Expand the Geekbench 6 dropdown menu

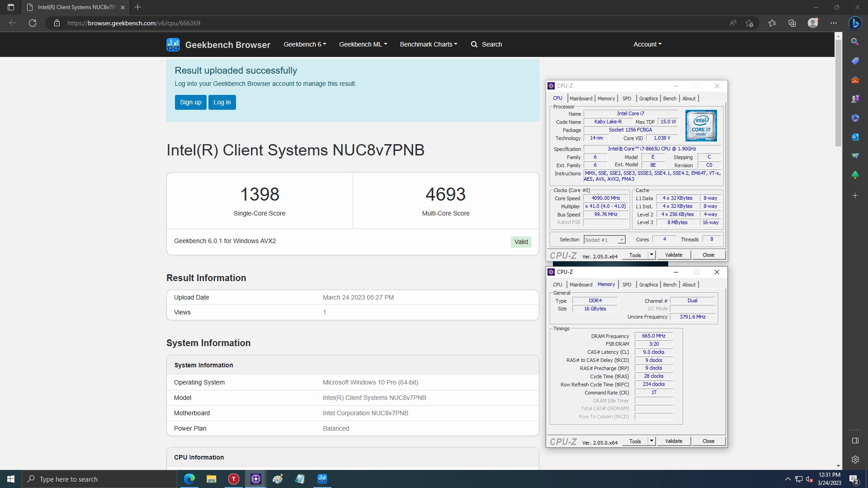[x=305, y=44]
